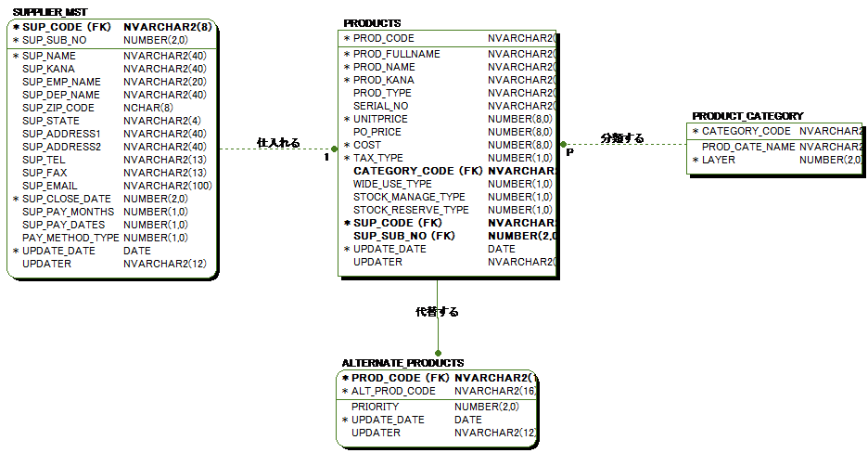868x453 pixels.
Task: Click the PROD_CATE_NAME column in category table
Action: 747,147
